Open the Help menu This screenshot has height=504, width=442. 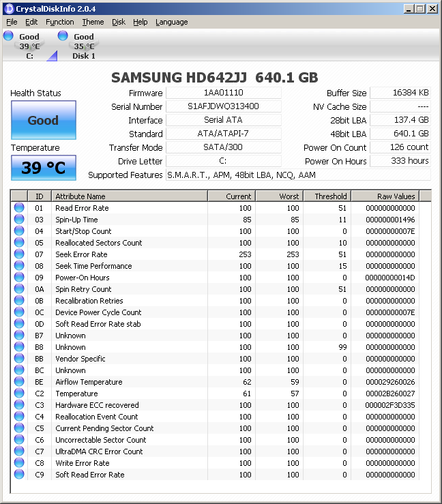coord(140,22)
